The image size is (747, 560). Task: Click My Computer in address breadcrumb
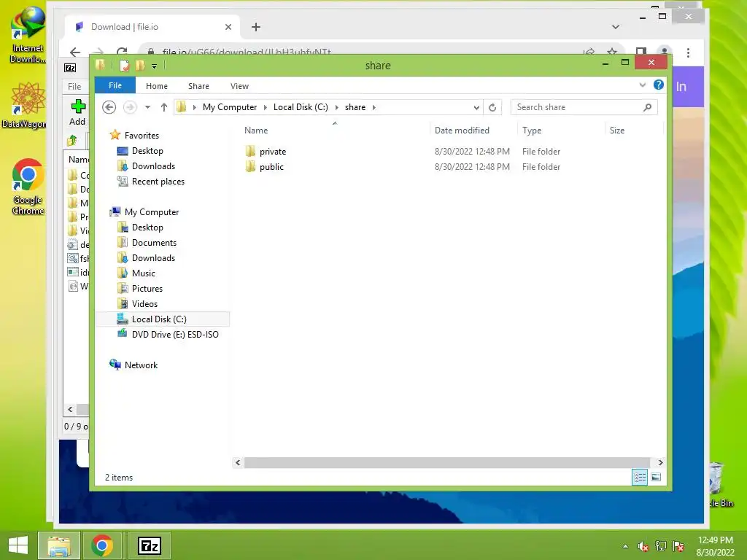coord(230,107)
